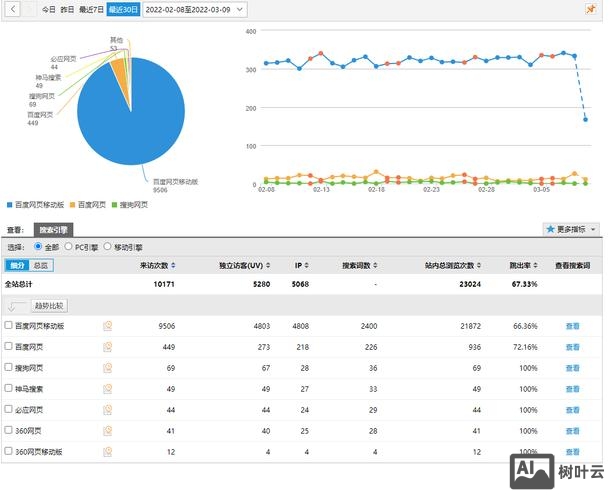
Task: Open the detail icon for 必应网页 row
Action: coord(107,410)
